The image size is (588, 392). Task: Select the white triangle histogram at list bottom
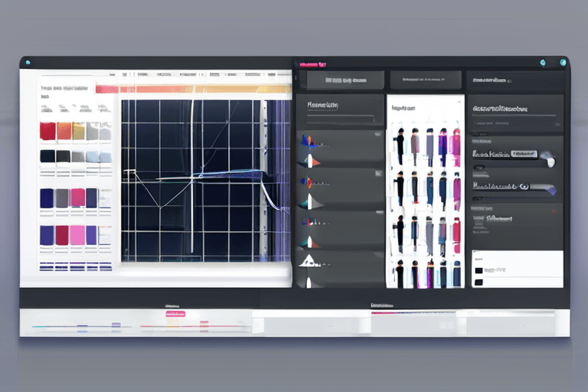pos(309,261)
